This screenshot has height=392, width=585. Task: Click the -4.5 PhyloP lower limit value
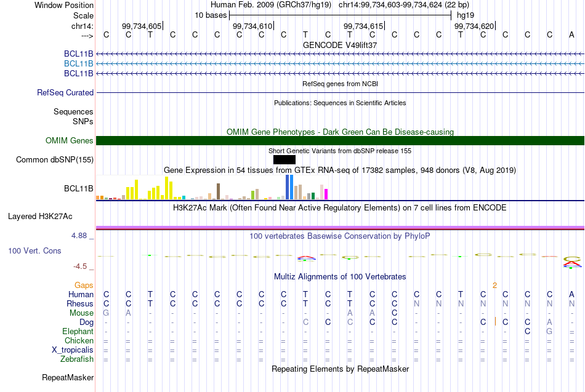tap(80, 266)
